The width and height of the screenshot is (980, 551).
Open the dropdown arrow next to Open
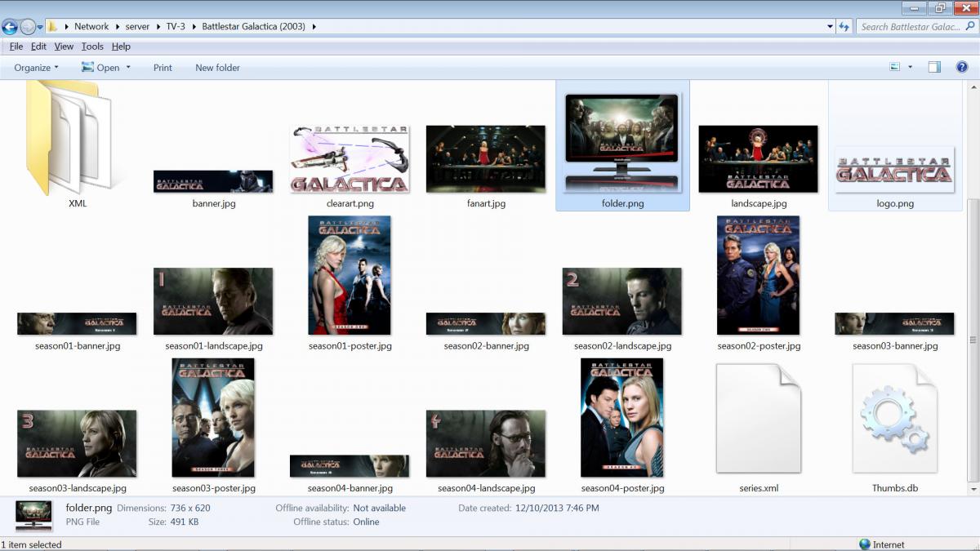[x=128, y=68]
